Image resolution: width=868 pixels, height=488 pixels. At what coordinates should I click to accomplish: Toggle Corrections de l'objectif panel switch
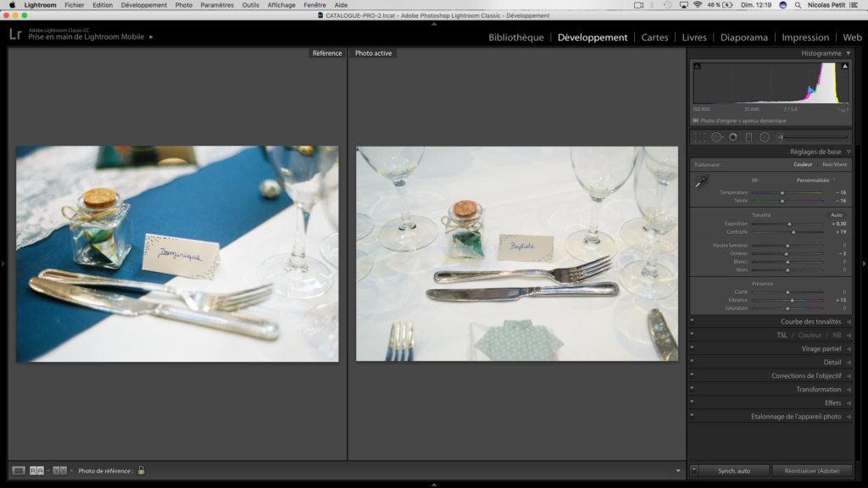point(692,375)
